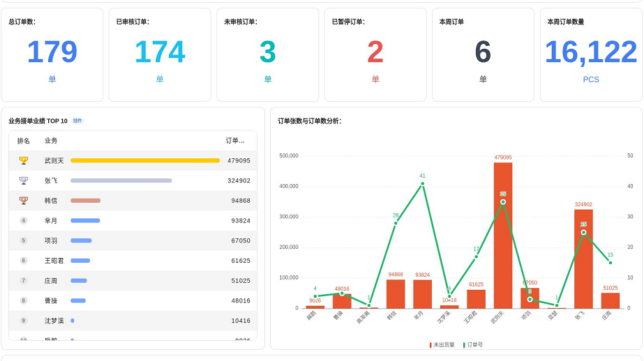Click the chart bar labeled 51025

[x=611, y=300]
